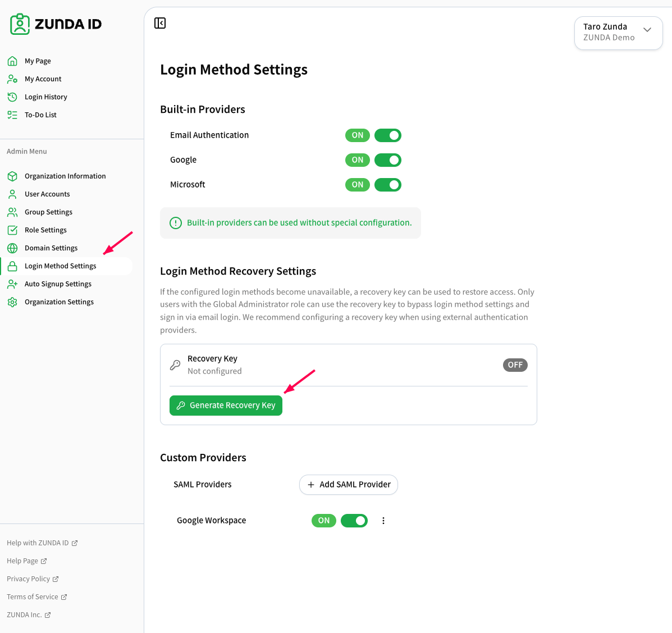The height and width of the screenshot is (633, 672).
Task: Collapse the sidebar panel icon
Action: pyautogui.click(x=160, y=23)
